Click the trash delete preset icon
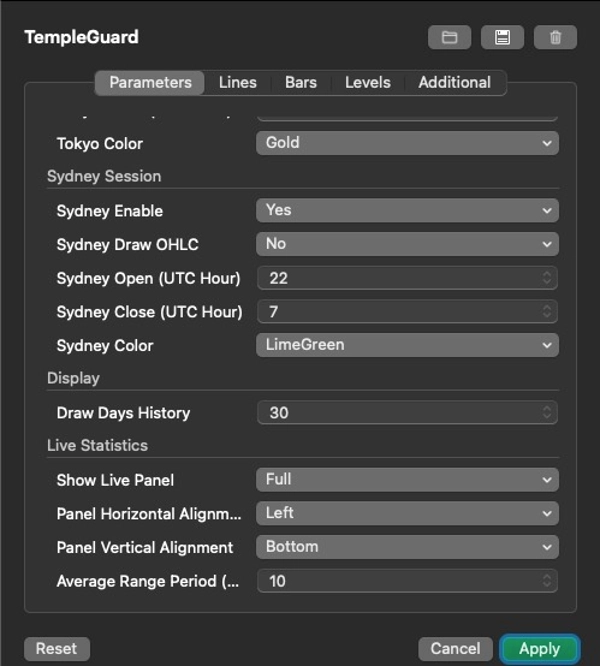The image size is (600, 666). tap(555, 37)
